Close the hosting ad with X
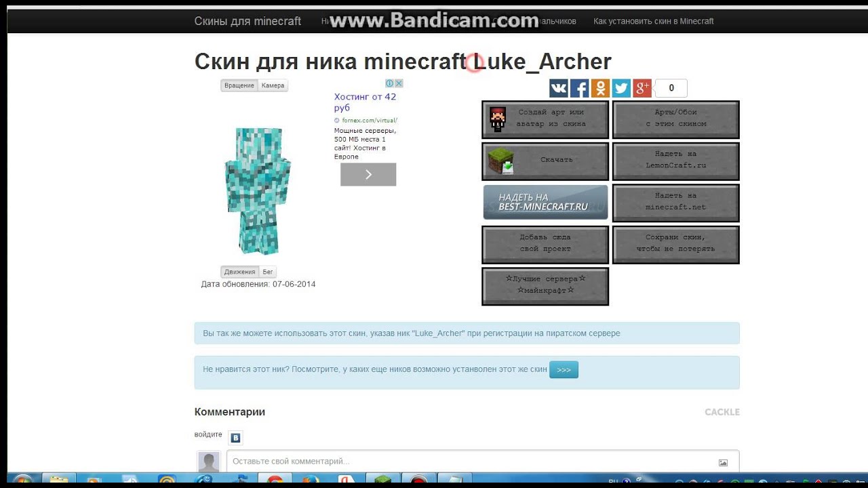Viewport: 868px width, 488px height. (x=399, y=83)
